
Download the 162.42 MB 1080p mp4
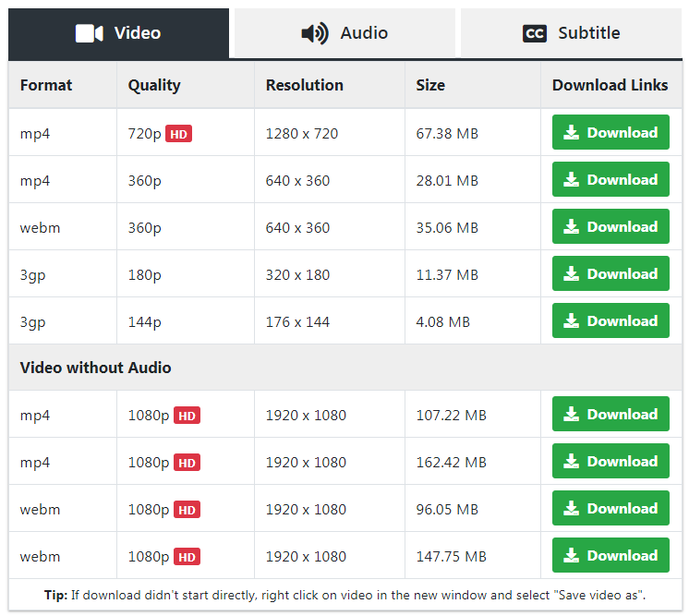click(x=610, y=462)
